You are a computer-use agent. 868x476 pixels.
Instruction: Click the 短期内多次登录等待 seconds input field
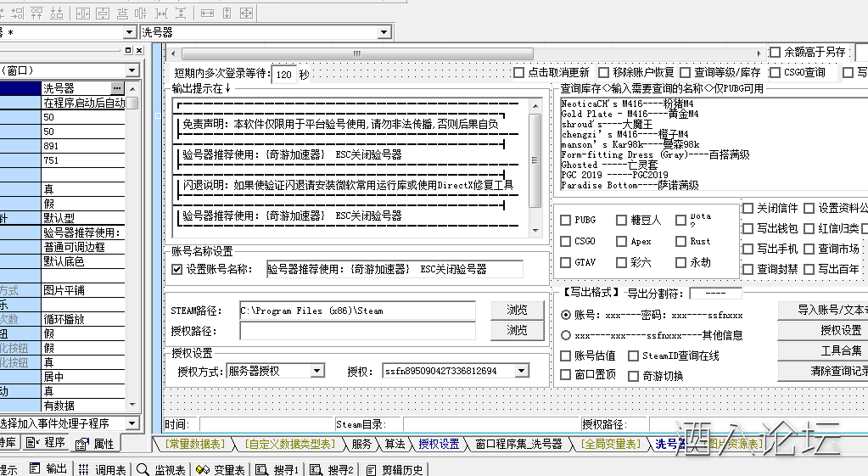(284, 74)
